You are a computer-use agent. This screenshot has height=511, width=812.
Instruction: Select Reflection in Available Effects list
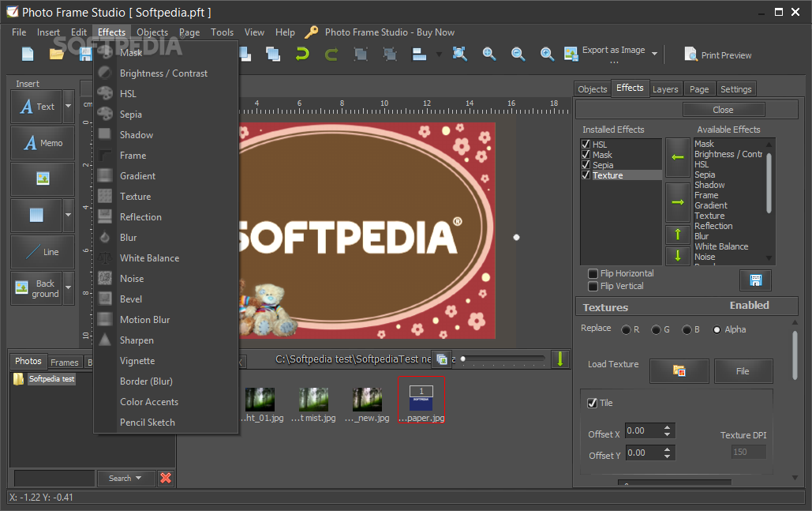click(713, 226)
